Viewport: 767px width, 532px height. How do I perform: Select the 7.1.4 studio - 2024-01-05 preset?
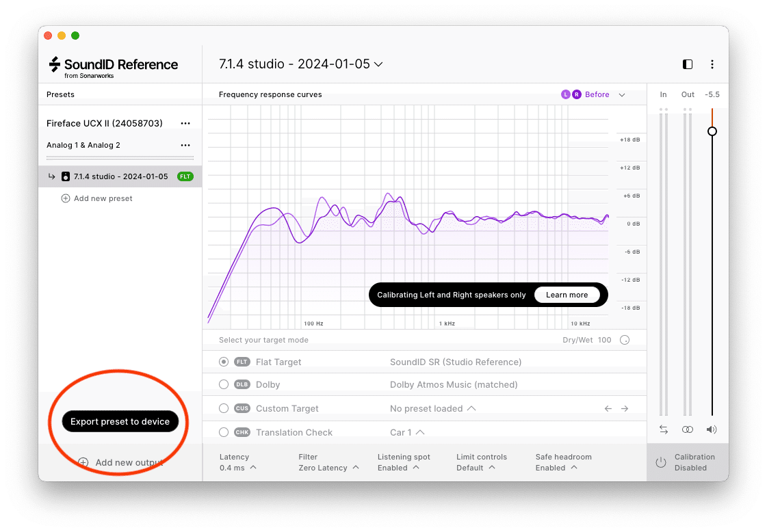tap(120, 176)
